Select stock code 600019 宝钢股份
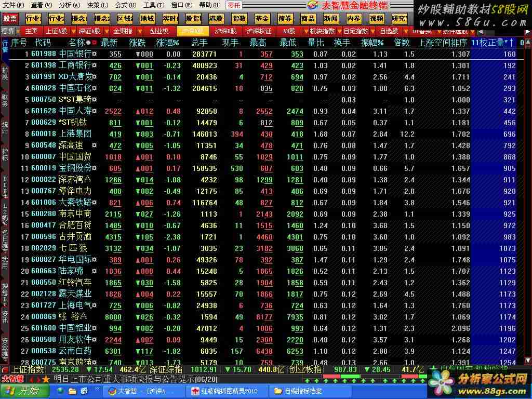Image resolution: width=532 pixels, height=399 pixels. [44, 168]
